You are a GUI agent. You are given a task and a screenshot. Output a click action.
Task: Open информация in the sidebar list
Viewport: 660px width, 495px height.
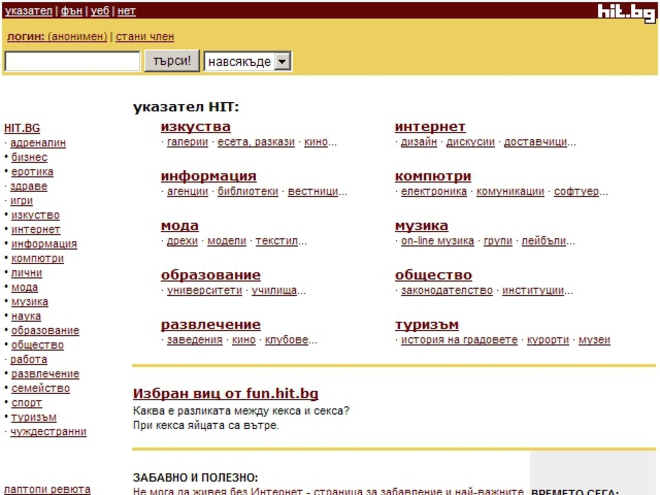(44, 244)
